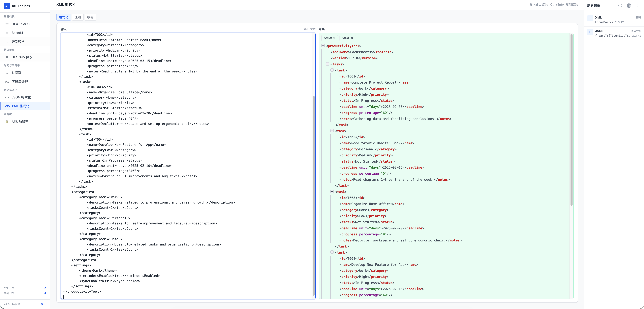
Task: Refresh the 历史记录 list
Action: [620, 6]
